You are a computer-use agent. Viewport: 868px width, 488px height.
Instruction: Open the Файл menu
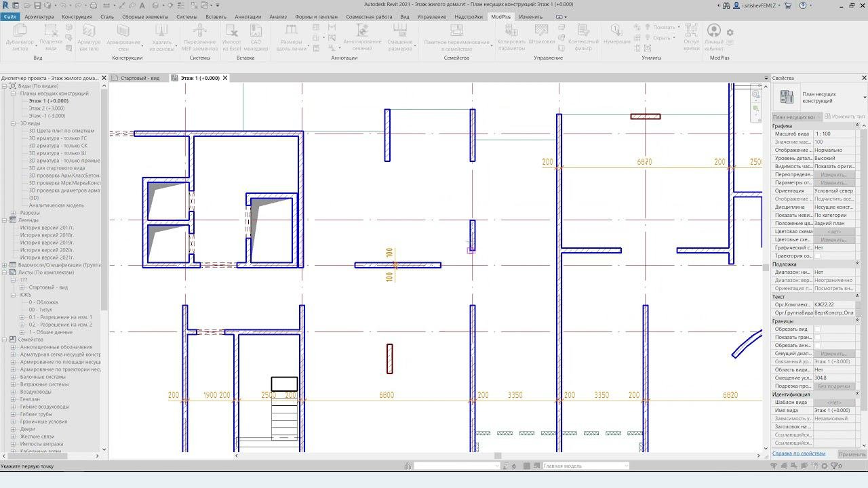coord(9,16)
